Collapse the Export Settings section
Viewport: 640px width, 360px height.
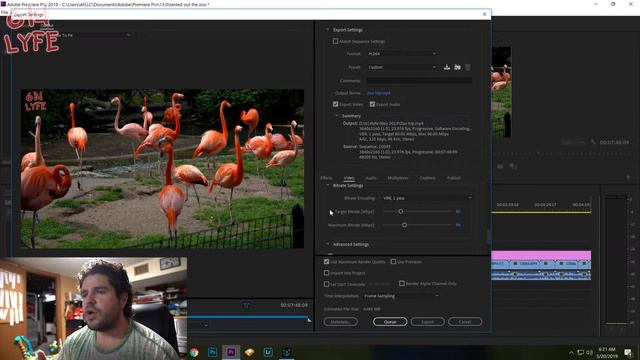click(327, 30)
